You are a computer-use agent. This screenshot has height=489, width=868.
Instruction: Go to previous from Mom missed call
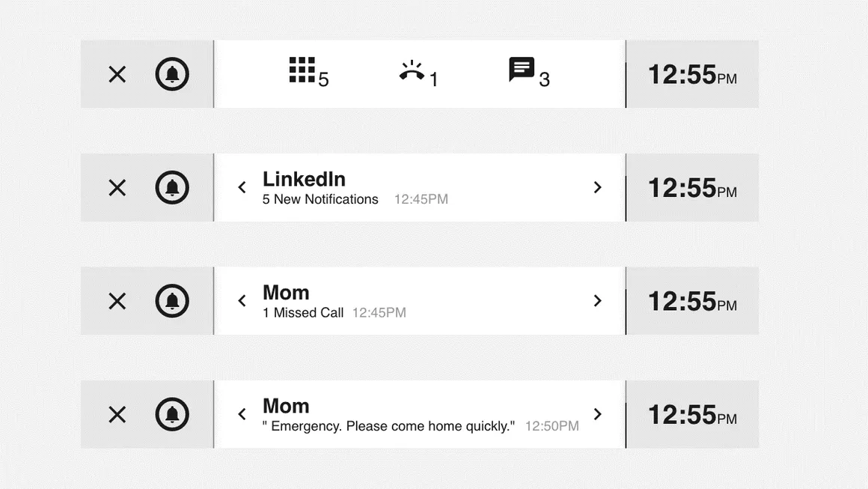pyautogui.click(x=242, y=301)
